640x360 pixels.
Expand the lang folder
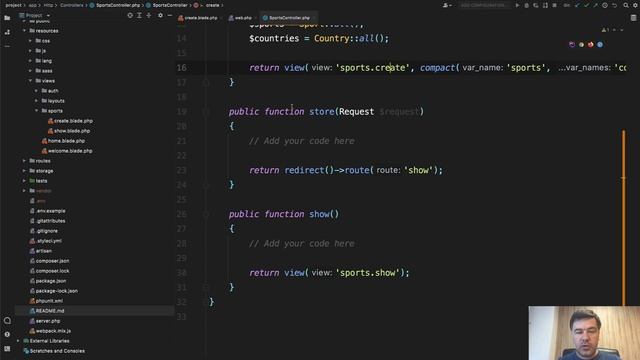[30, 61]
